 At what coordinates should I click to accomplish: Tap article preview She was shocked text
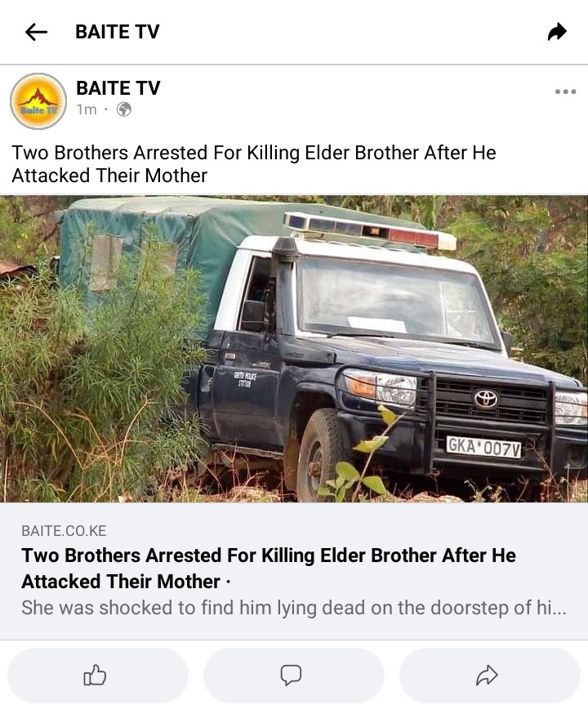coord(293,608)
